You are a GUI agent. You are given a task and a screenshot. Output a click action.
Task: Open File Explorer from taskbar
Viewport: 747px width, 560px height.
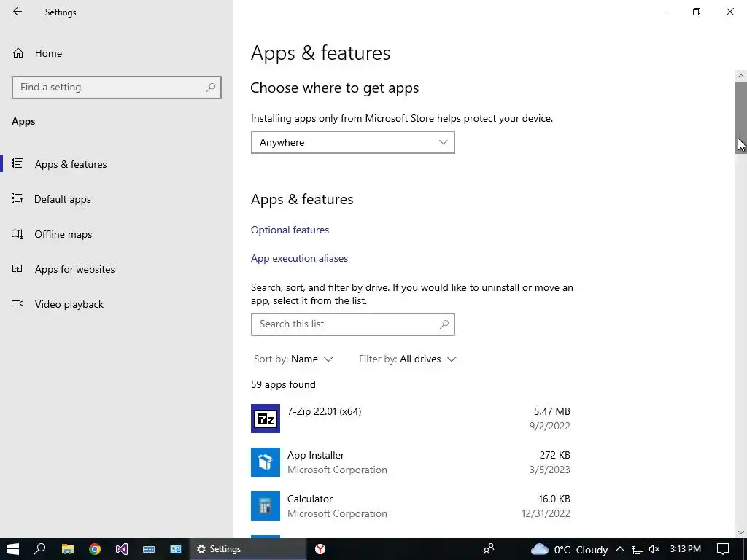[x=68, y=549]
